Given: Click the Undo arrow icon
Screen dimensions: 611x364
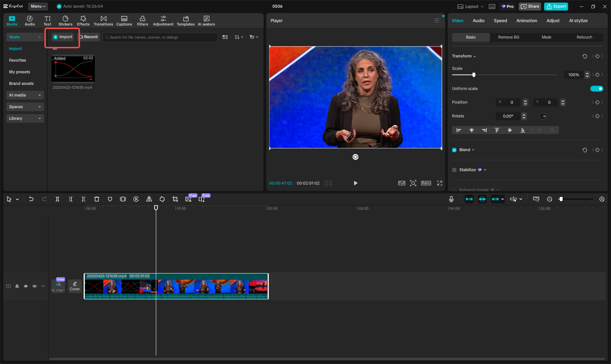Looking at the screenshot, I should pyautogui.click(x=31, y=199).
